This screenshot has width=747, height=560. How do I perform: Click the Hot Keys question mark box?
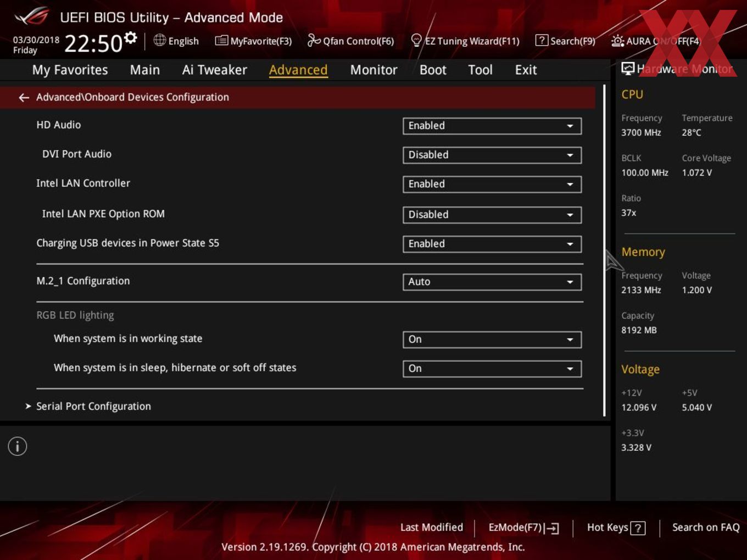click(638, 528)
